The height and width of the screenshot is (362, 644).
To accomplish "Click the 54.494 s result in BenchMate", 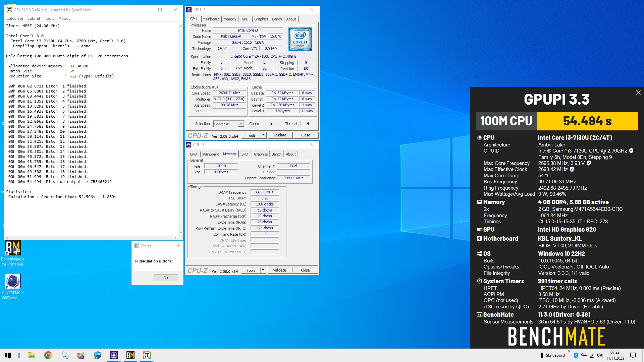I will [587, 121].
